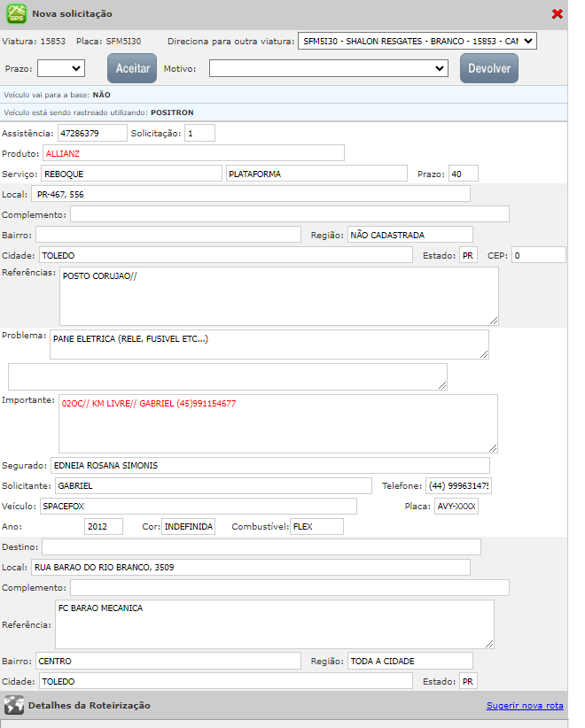Focus the Referência area with FC BARAO MECANICA

coord(274,624)
